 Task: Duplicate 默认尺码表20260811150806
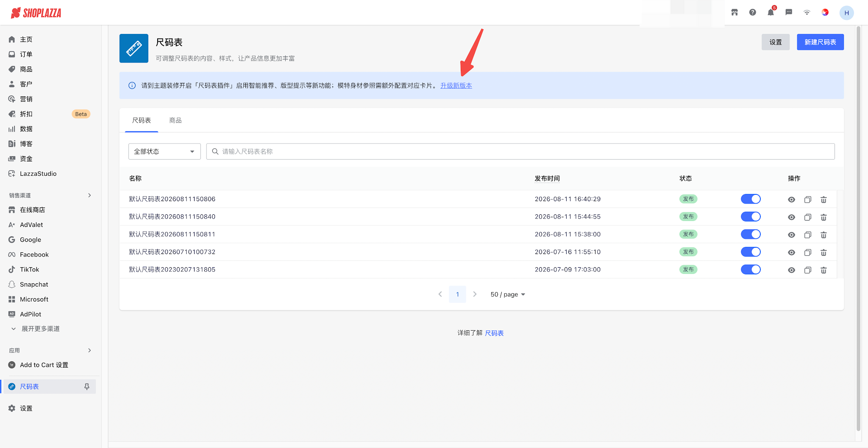click(808, 199)
